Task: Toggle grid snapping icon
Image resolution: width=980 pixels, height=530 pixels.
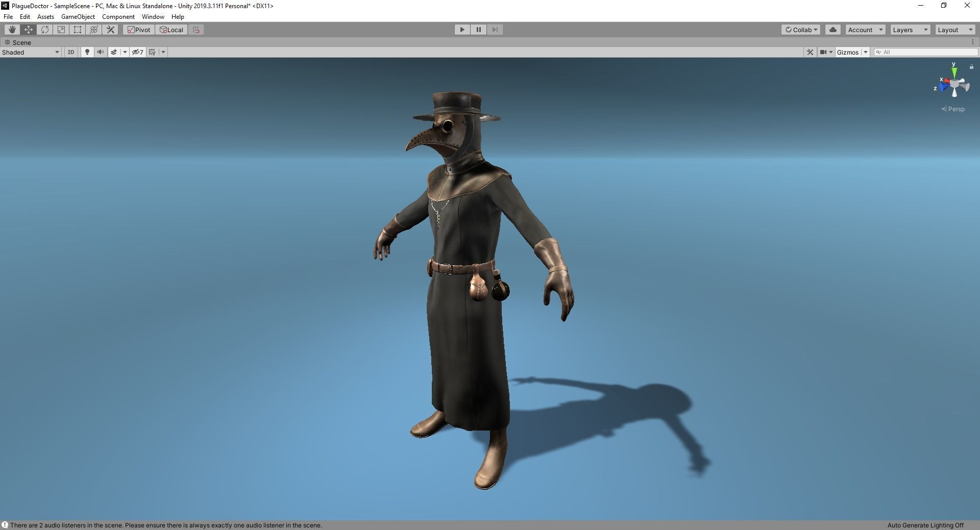Action: coord(196,30)
